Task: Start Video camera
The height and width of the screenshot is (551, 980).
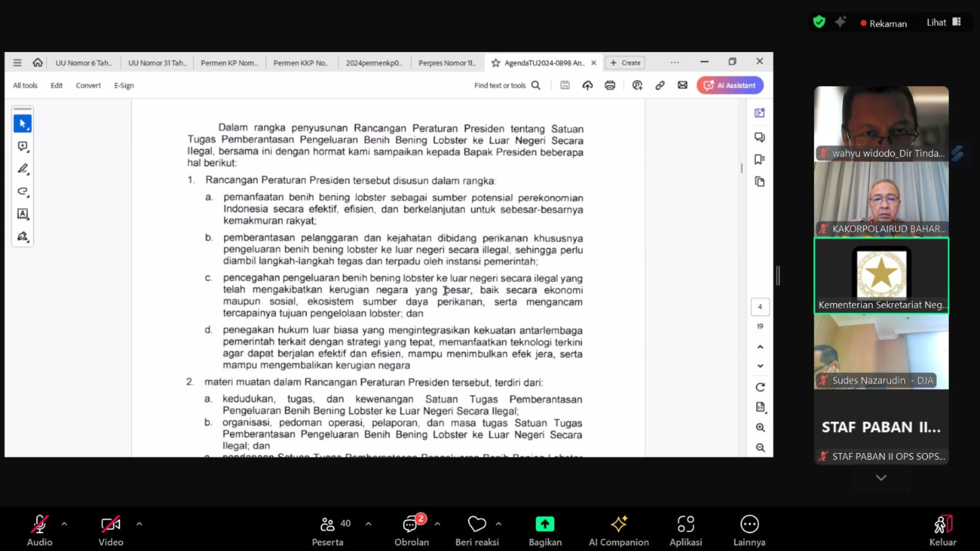Action: pos(111,531)
